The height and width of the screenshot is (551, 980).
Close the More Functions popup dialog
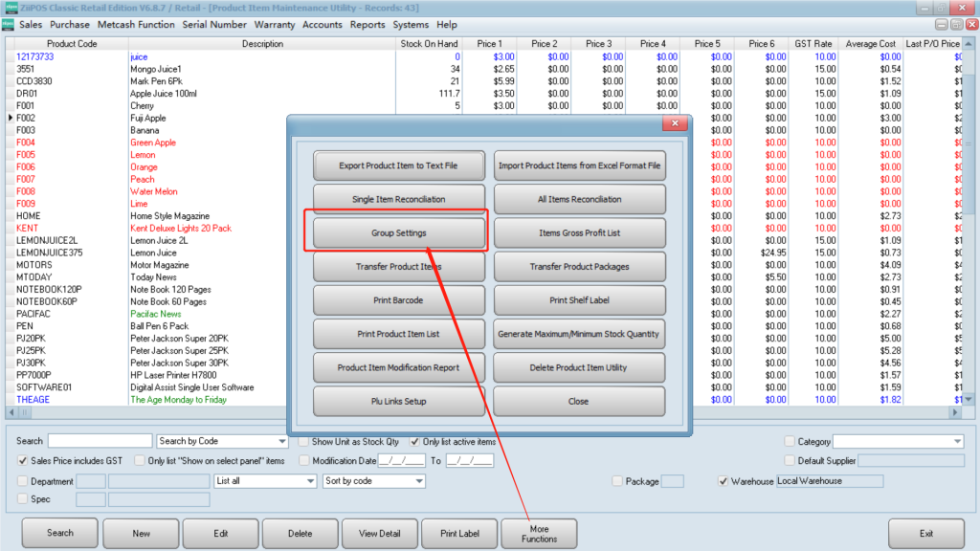(x=676, y=124)
